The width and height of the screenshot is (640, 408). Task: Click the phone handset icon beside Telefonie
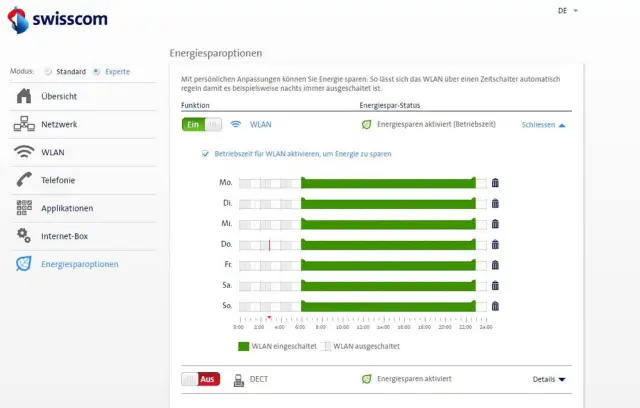tap(24, 180)
